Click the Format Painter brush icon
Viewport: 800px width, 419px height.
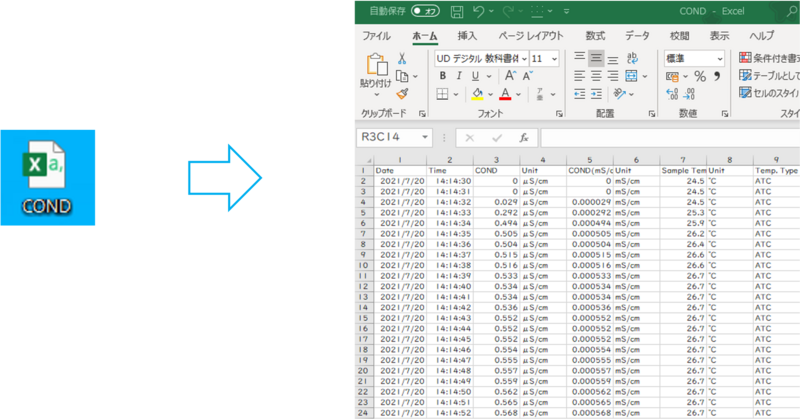(x=402, y=93)
